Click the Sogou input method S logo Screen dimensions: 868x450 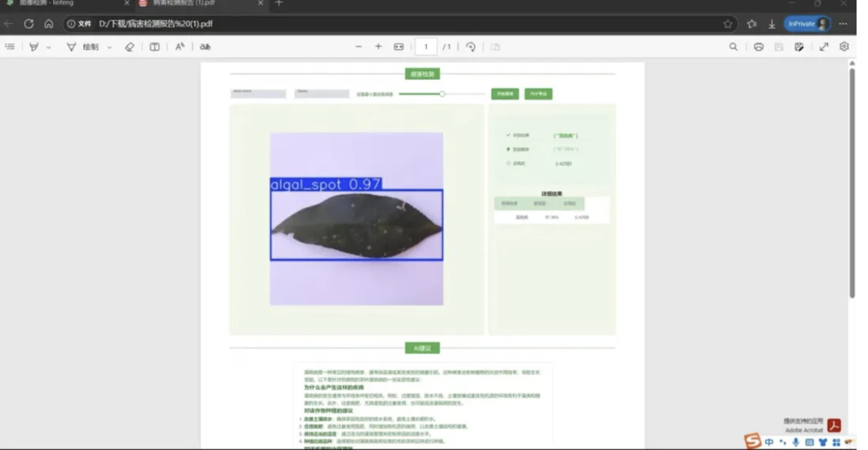(x=753, y=440)
